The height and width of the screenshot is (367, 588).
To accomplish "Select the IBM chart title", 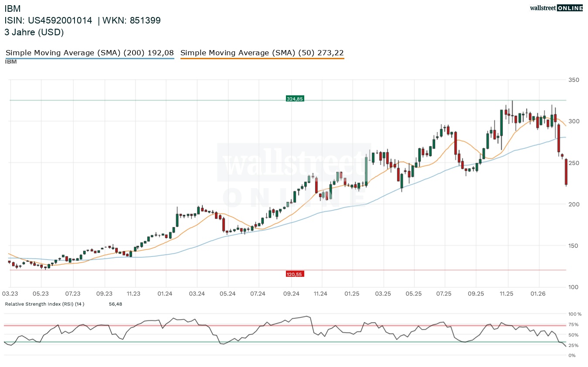I will (x=12, y=8).
